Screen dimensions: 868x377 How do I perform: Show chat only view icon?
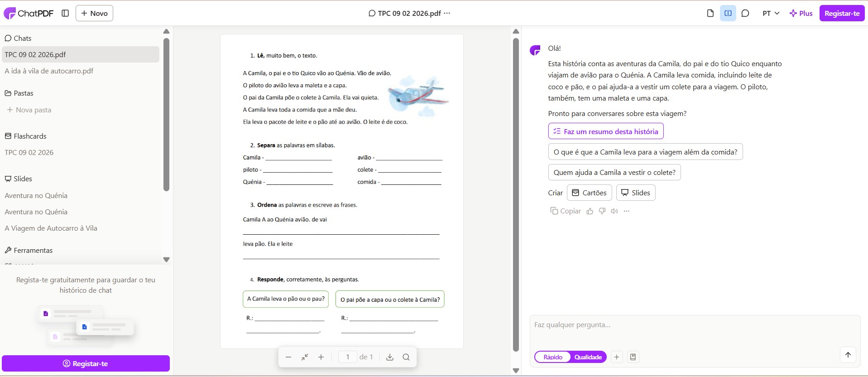point(745,13)
